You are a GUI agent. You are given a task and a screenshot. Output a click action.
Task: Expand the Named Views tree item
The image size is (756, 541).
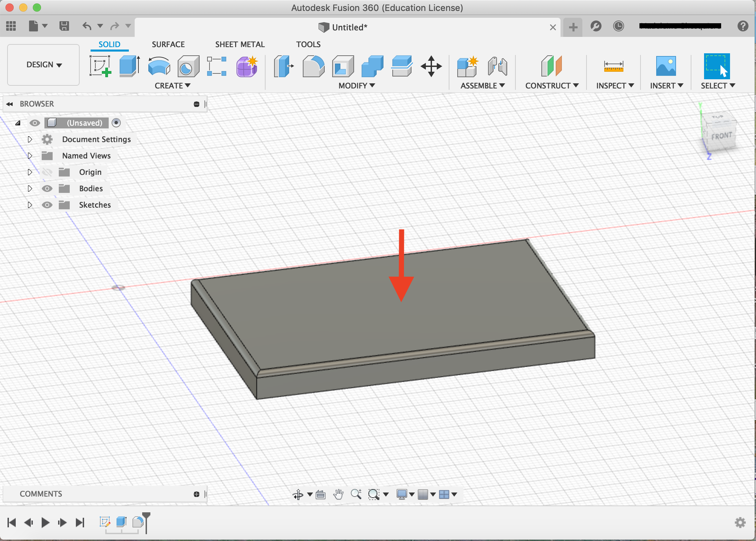pyautogui.click(x=29, y=155)
